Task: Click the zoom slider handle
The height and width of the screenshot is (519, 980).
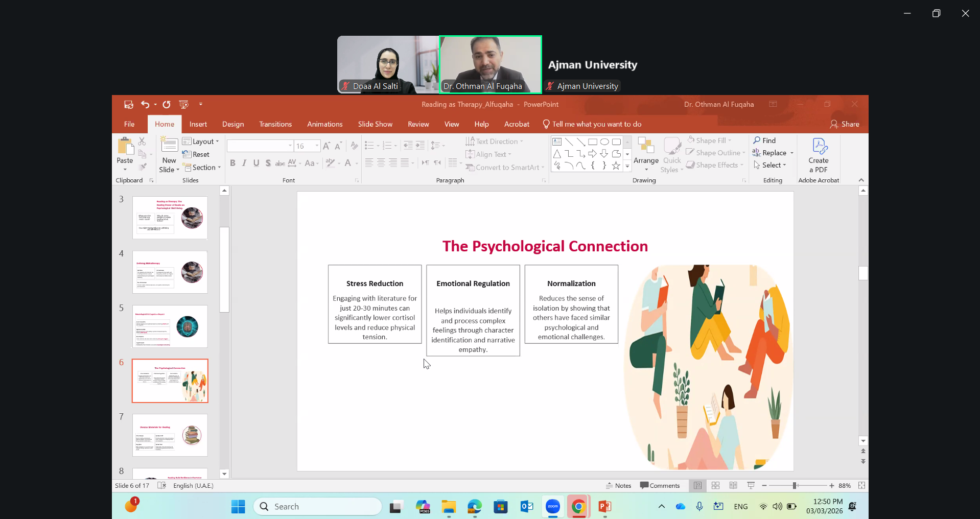Action: coord(795,485)
